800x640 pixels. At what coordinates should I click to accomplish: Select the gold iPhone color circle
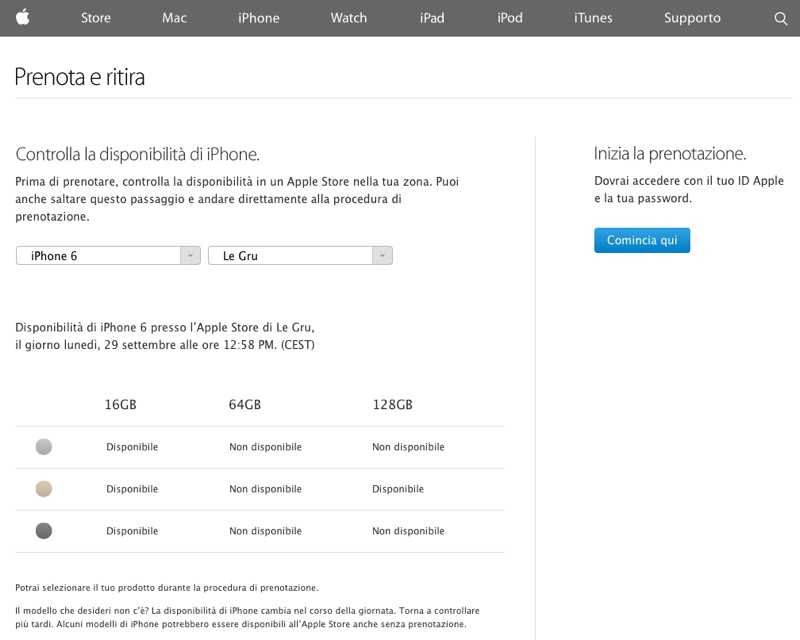click(x=43, y=489)
